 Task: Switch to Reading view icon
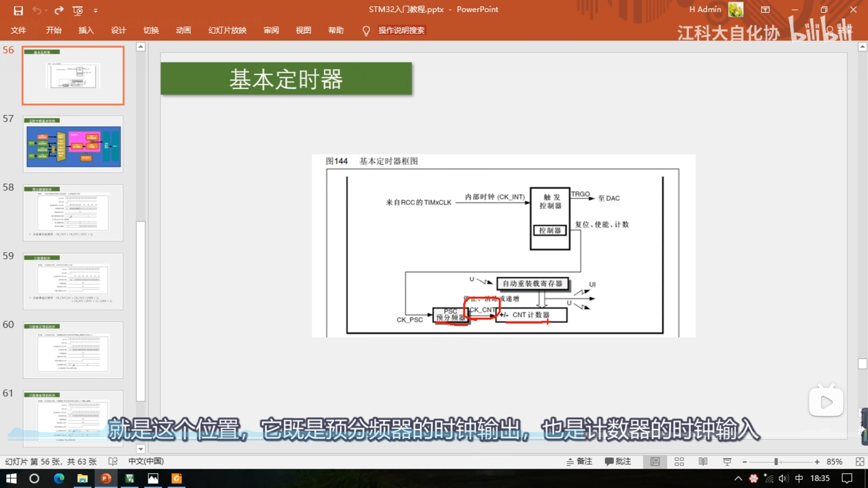click(x=703, y=462)
